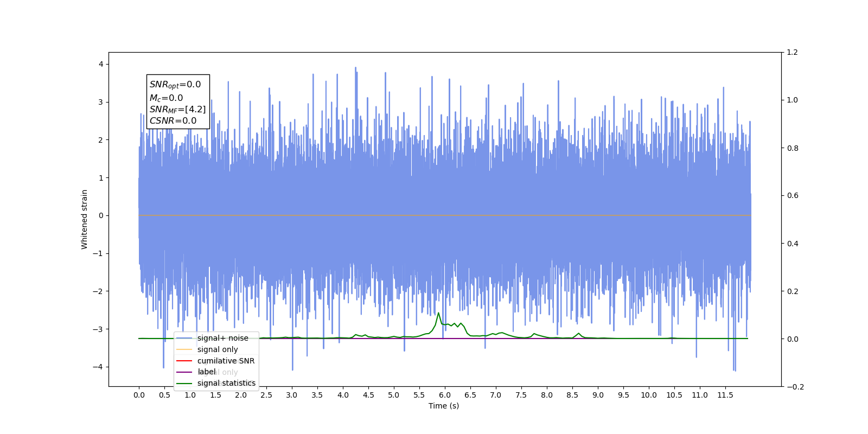The height and width of the screenshot is (434, 868).
Task: Click the 'Whitened strain' y-axis label
Action: point(84,219)
